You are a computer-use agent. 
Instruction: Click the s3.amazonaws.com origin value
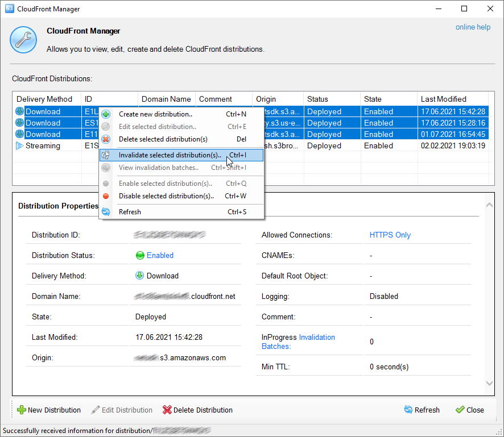click(193, 357)
